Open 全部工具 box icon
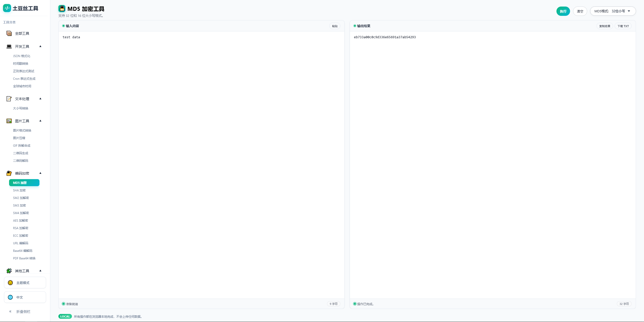Screen dimensions: 644x322 pos(9,33)
